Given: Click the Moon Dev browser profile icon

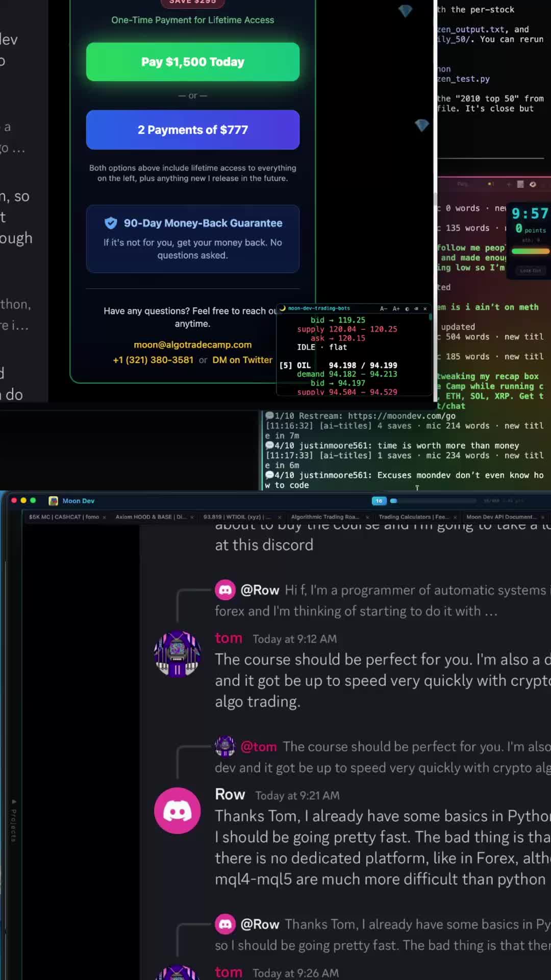Looking at the screenshot, I should (x=53, y=501).
